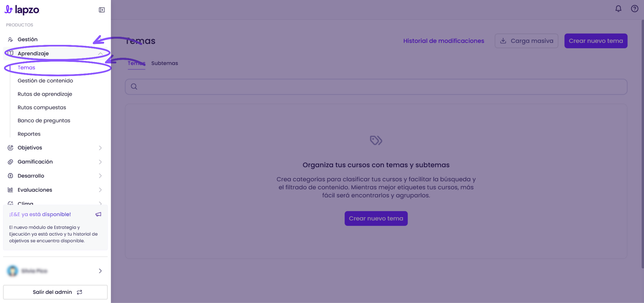
Task: Collapse the Aprendizaje section chevron
Action: (100, 54)
